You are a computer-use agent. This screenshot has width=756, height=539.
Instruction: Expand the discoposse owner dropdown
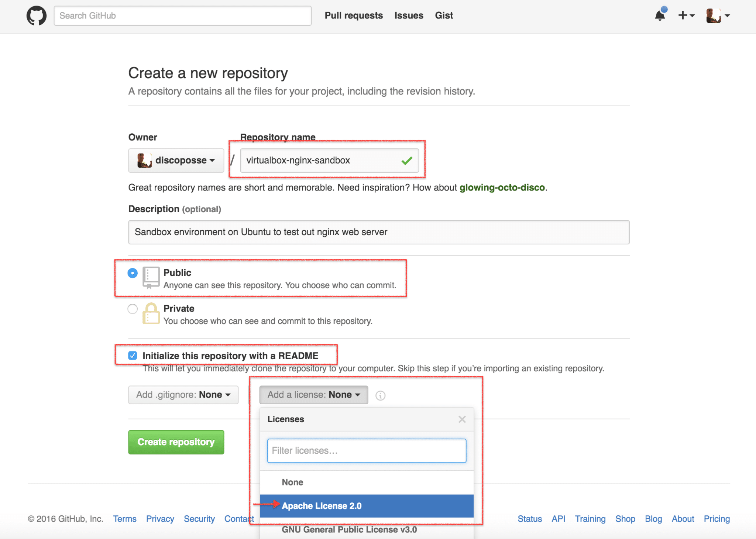coord(176,161)
